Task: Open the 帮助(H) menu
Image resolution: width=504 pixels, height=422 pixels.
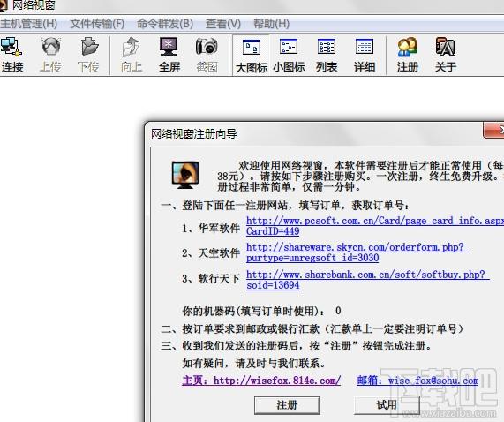Action: pyautogui.click(x=271, y=24)
